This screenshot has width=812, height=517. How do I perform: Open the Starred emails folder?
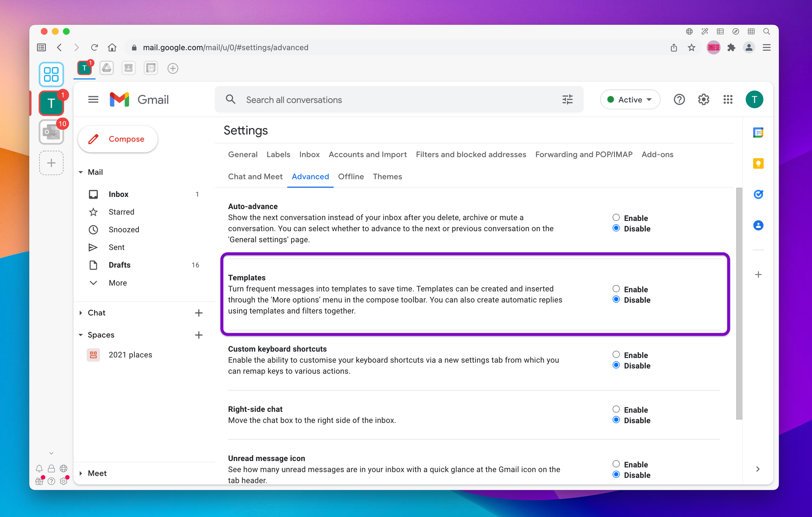tap(121, 212)
